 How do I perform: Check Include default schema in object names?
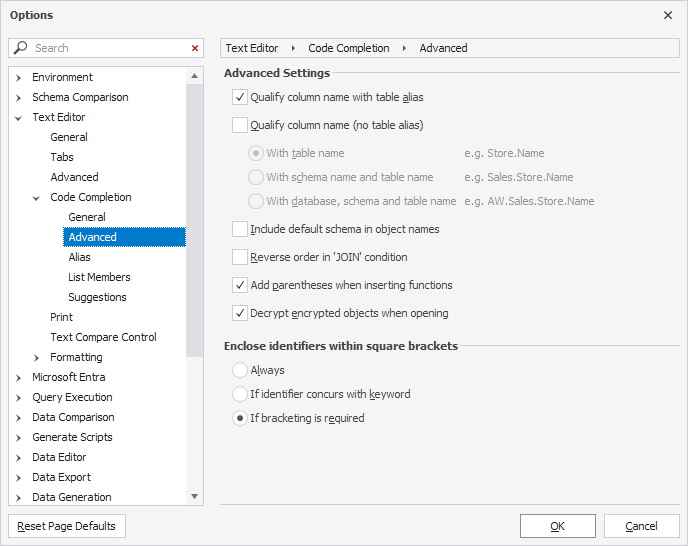(x=240, y=229)
